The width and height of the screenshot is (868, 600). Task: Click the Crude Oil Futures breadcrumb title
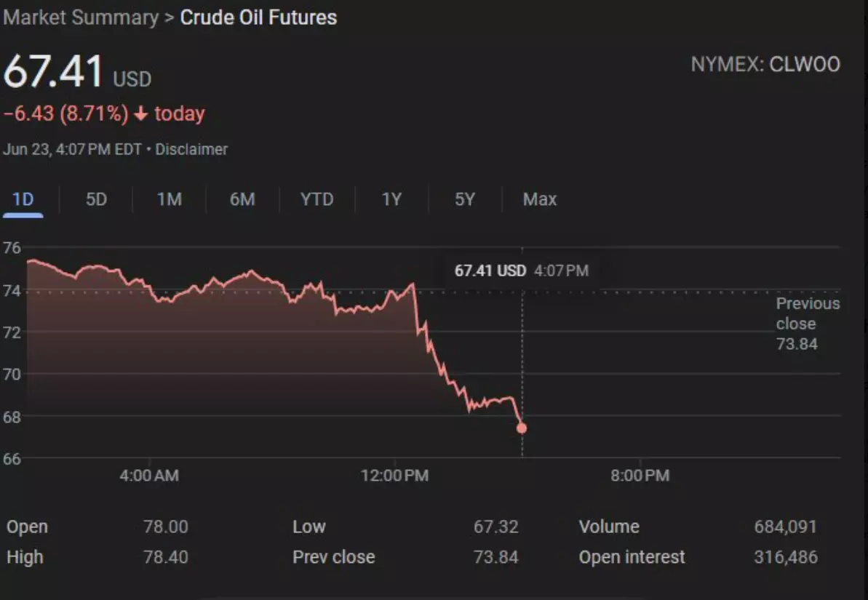pyautogui.click(x=258, y=17)
